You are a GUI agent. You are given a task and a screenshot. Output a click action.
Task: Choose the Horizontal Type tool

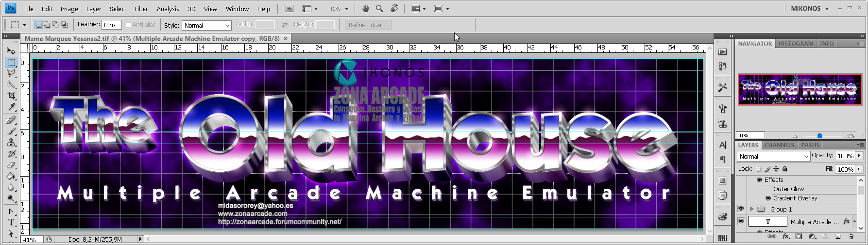[x=11, y=222]
